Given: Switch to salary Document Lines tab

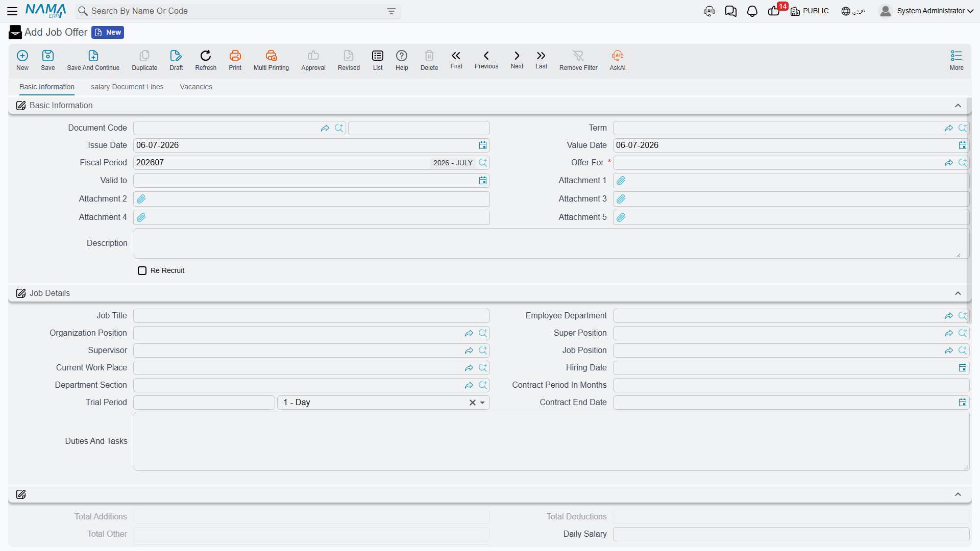Looking at the screenshot, I should tap(127, 87).
